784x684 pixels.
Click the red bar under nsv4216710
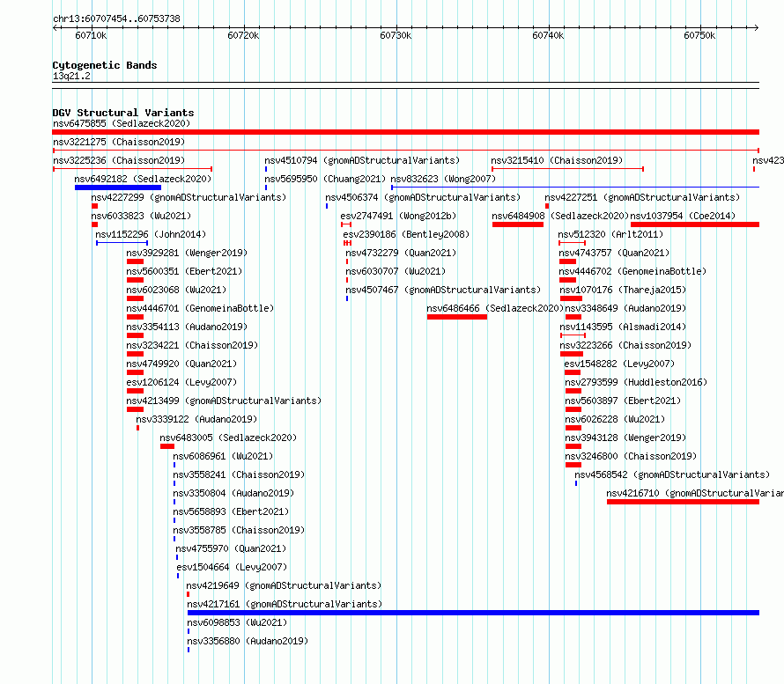[683, 502]
